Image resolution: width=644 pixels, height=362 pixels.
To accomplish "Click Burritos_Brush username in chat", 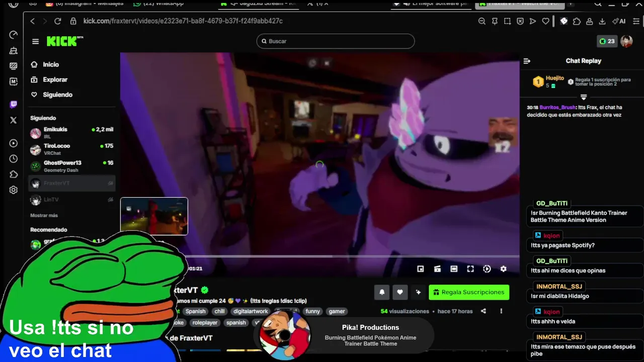I will pos(558,107).
